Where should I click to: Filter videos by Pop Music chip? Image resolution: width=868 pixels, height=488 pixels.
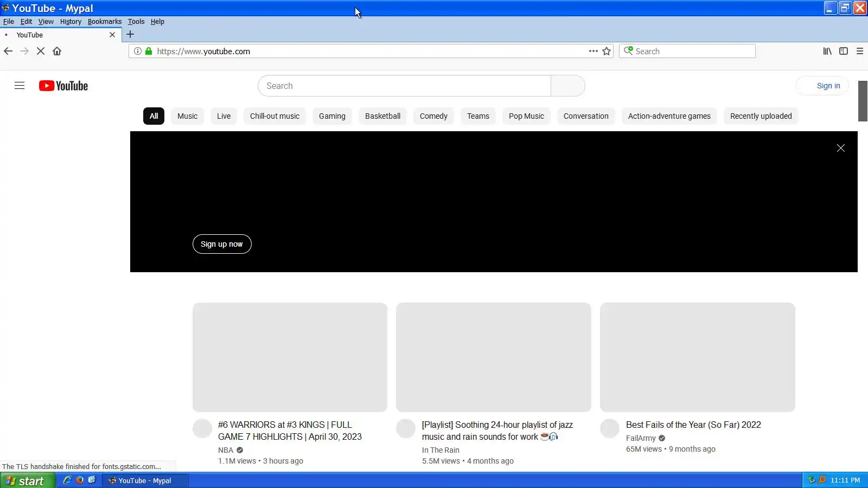click(x=526, y=116)
